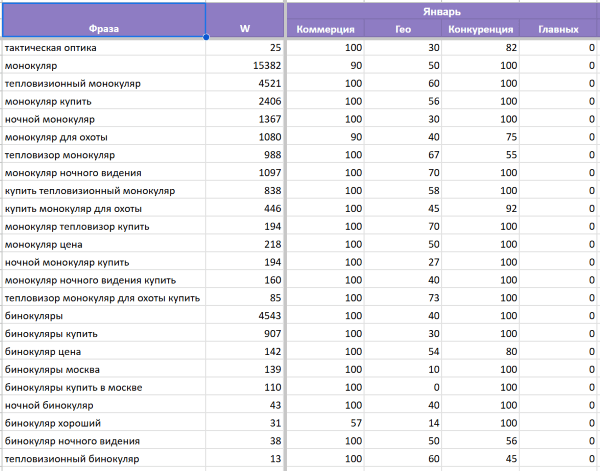Select the cell 'тепловизионный монокуляр'
600x471 pixels.
tap(104, 83)
